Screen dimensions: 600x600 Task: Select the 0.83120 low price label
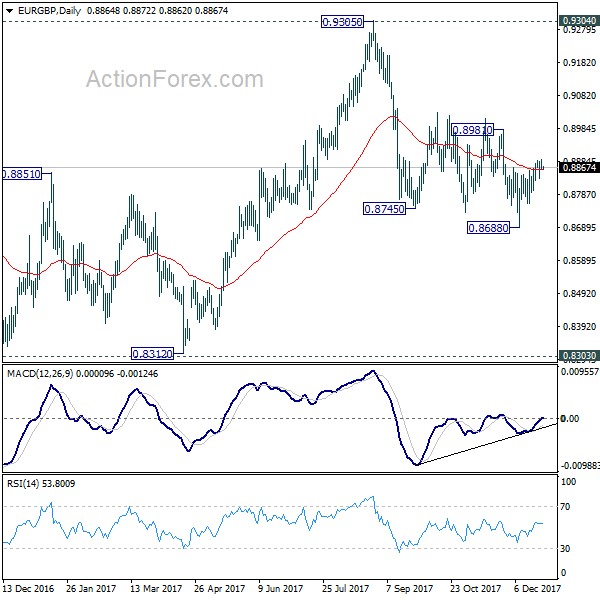[x=152, y=354]
